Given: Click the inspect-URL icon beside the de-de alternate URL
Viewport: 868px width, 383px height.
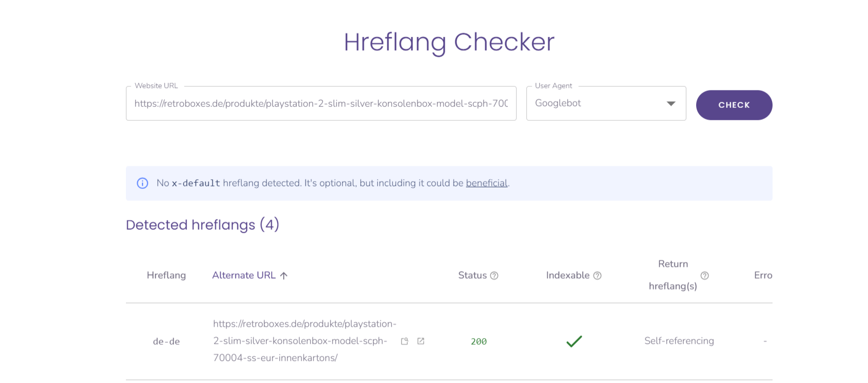Looking at the screenshot, I should click(x=405, y=341).
